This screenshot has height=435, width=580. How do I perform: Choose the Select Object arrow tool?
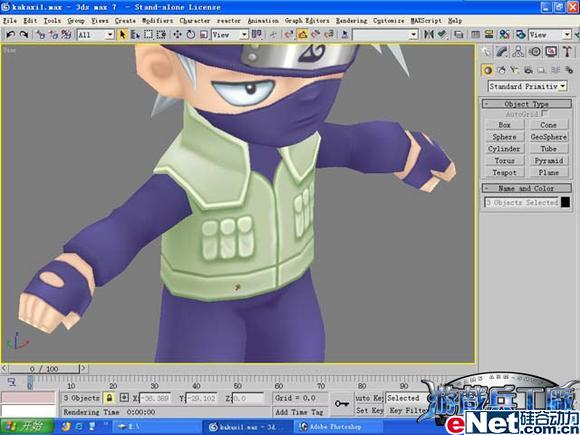point(122,35)
